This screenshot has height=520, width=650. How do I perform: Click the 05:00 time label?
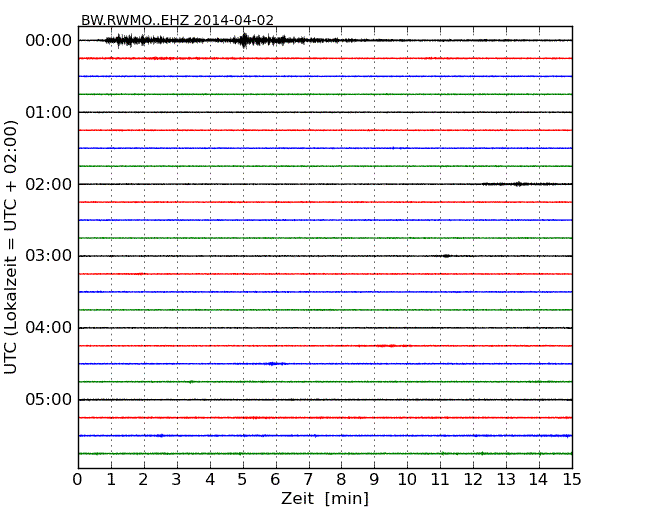pos(49,399)
